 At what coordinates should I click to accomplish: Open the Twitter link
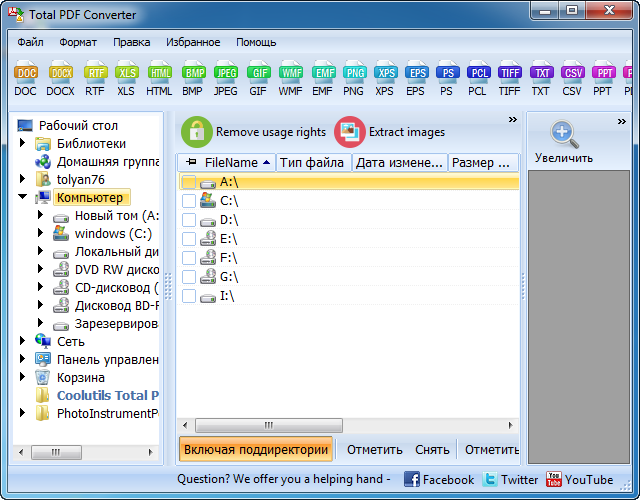510,479
